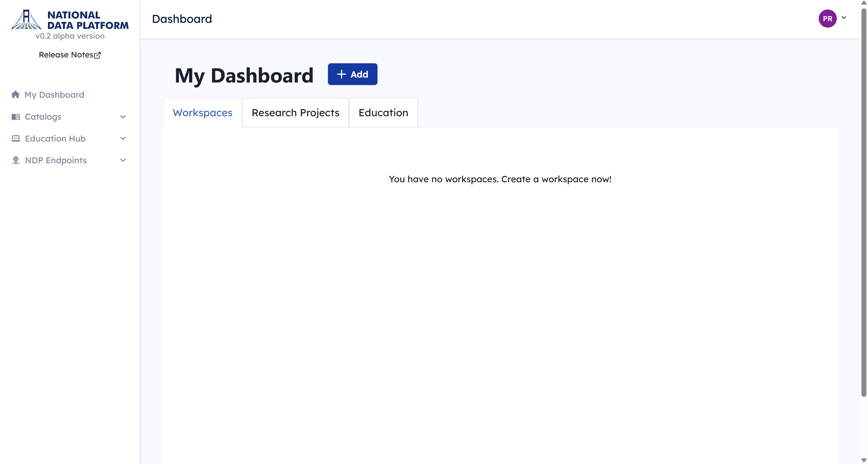The image size is (868, 464).
Task: Click the external-link icon beside Release Notes
Action: (97, 55)
